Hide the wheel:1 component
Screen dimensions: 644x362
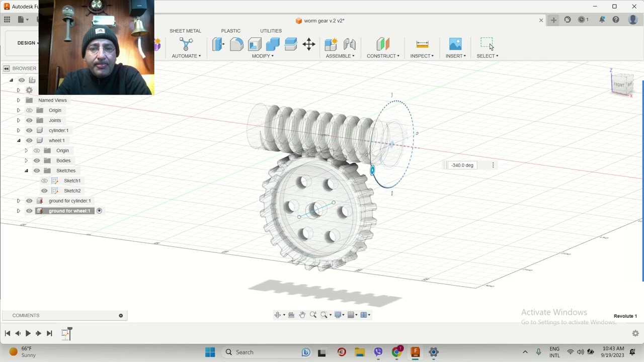(29, 140)
